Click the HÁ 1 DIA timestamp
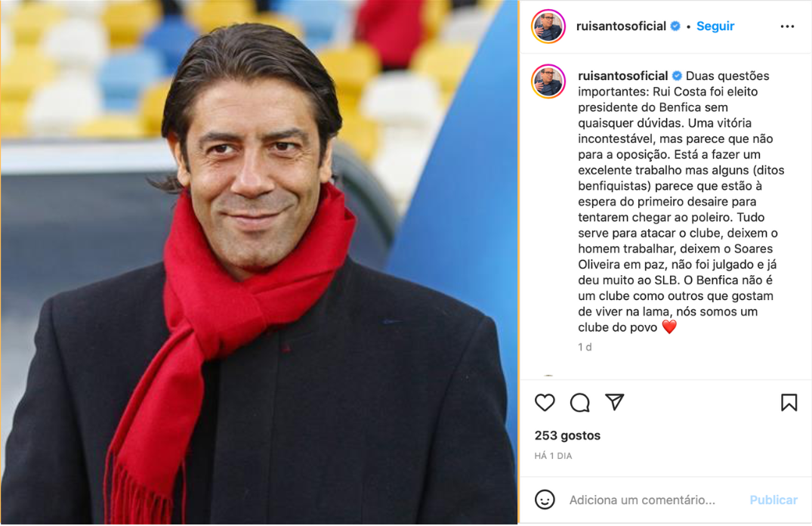Screen dimensions: 812x526 coord(553,456)
